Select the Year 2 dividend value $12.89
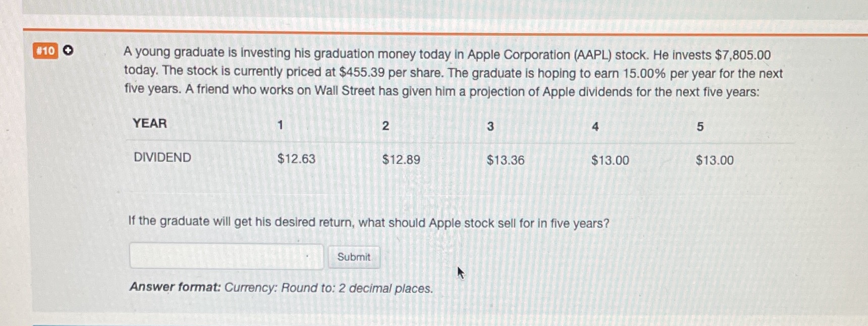The height and width of the screenshot is (326, 868). click(x=401, y=159)
